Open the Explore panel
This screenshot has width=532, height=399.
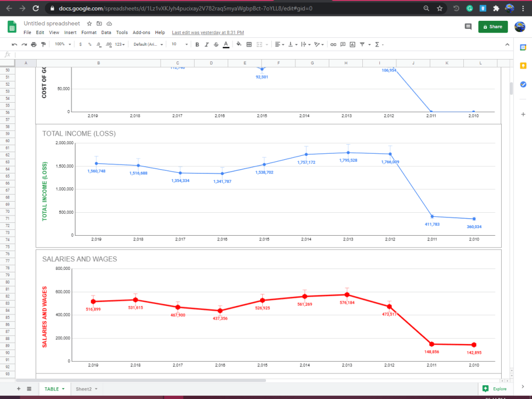click(x=495, y=389)
